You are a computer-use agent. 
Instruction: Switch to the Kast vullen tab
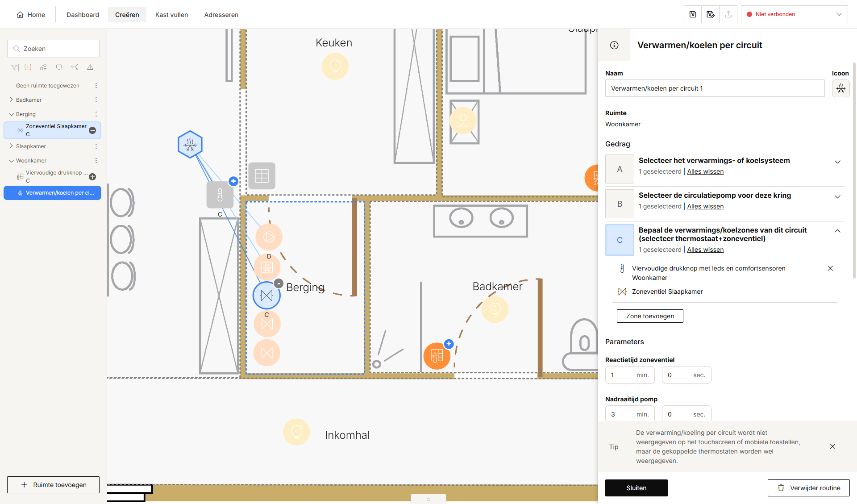click(x=171, y=15)
